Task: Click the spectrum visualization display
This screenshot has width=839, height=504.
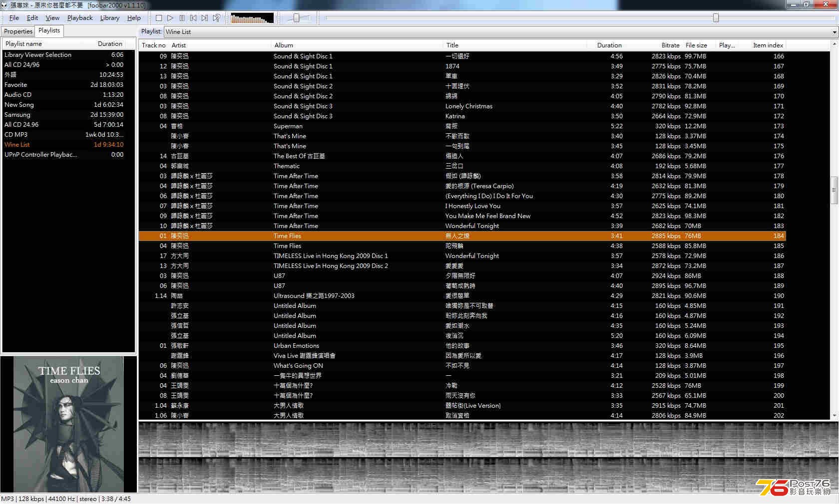Action: pyautogui.click(x=252, y=18)
